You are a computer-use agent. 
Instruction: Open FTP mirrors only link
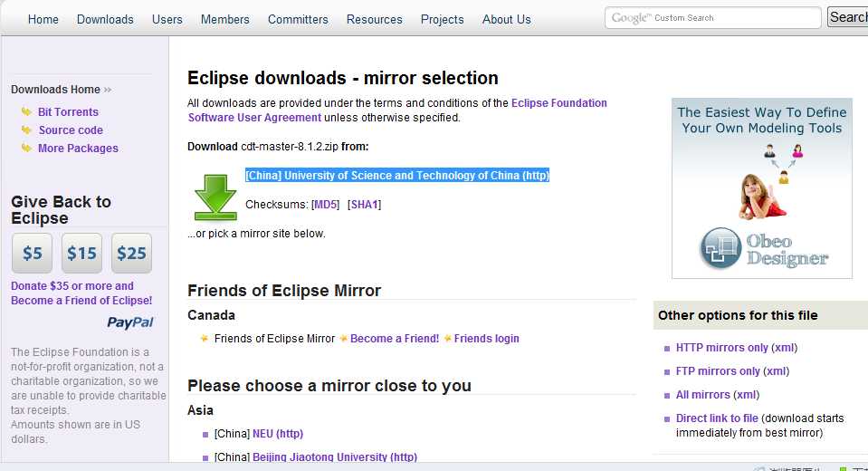tap(718, 371)
